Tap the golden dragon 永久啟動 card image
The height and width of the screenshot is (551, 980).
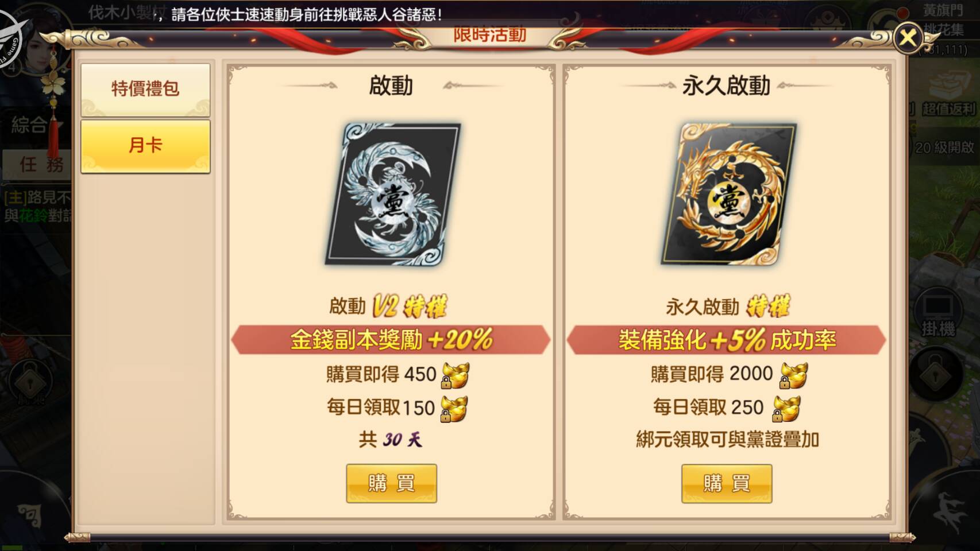click(x=728, y=194)
